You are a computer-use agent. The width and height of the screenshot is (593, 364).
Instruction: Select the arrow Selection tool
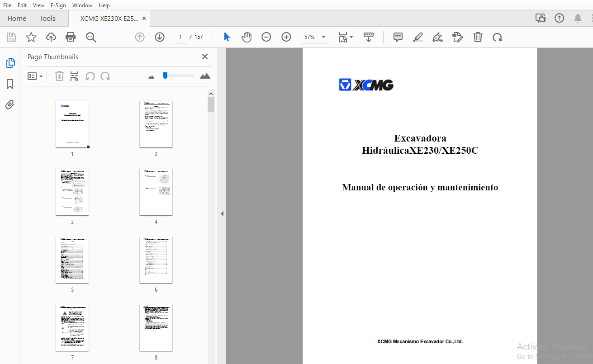point(227,37)
